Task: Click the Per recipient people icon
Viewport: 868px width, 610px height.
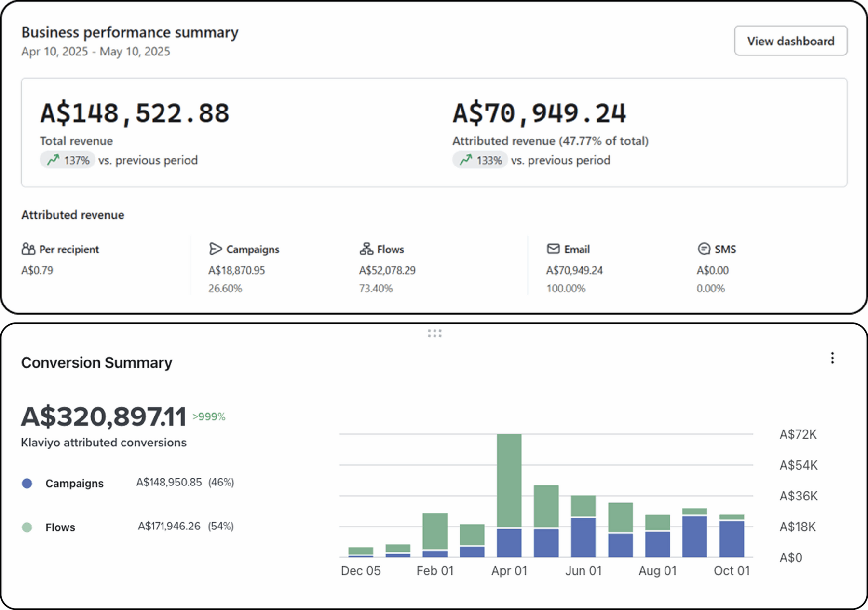Action: [28, 249]
